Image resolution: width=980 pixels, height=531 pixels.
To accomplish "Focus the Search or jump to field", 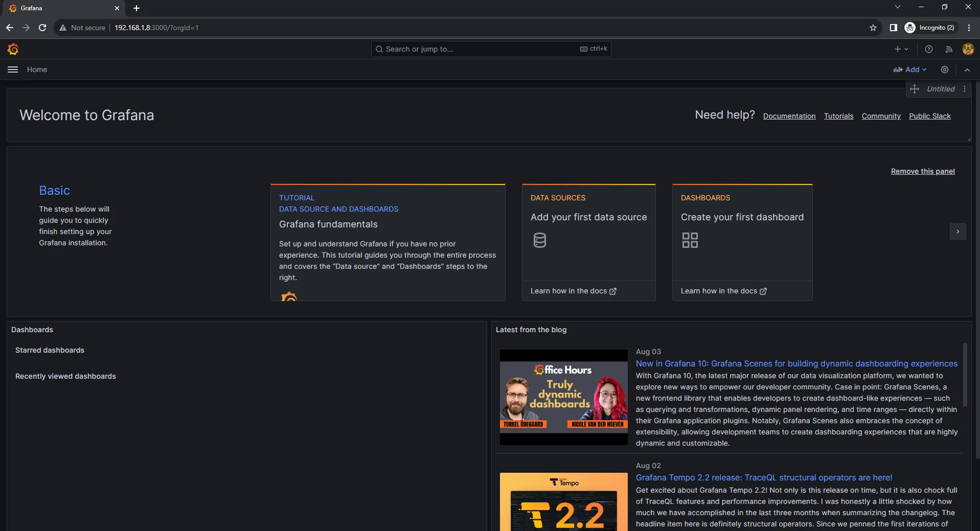I will (x=491, y=49).
